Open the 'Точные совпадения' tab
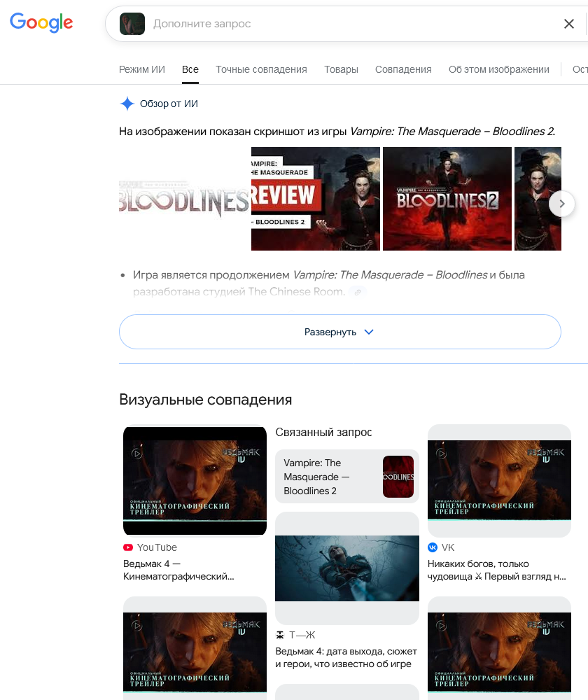Screen dimensions: 588x700 click(x=261, y=69)
